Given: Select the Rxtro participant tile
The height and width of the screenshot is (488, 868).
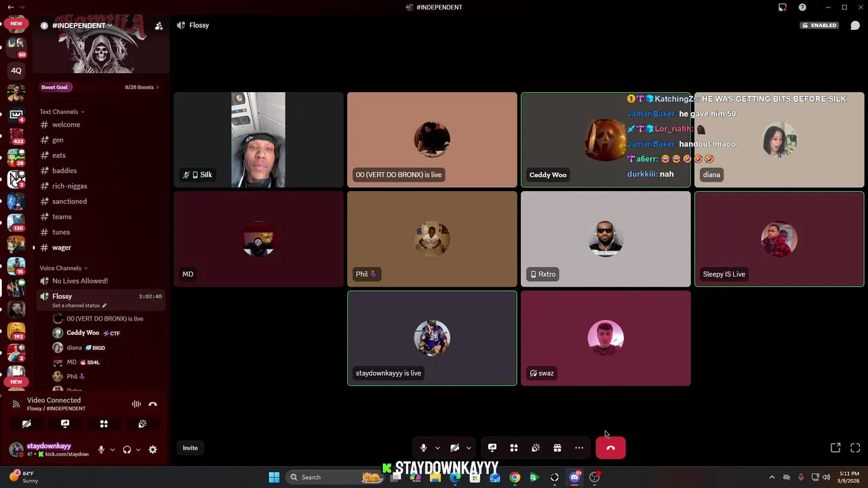Looking at the screenshot, I should [606, 239].
